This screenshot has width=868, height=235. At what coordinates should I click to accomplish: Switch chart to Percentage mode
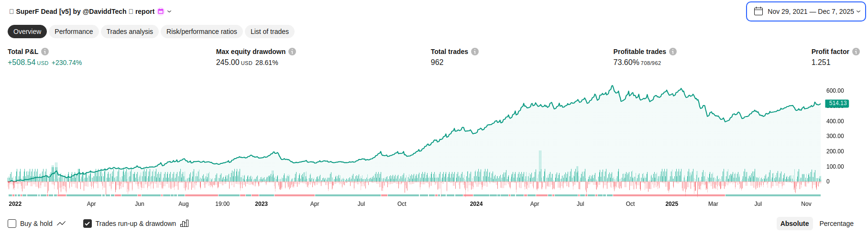pyautogui.click(x=836, y=224)
